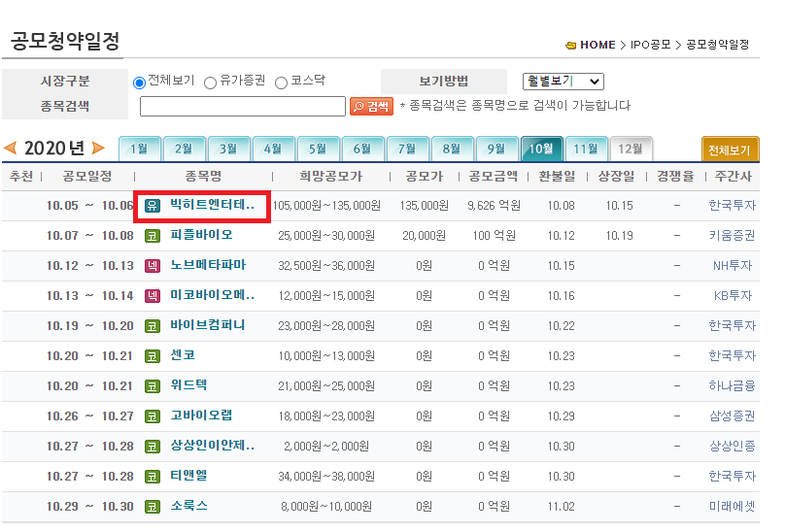
Task: Click 코 market badge beside 소룩스
Action: coord(153,507)
